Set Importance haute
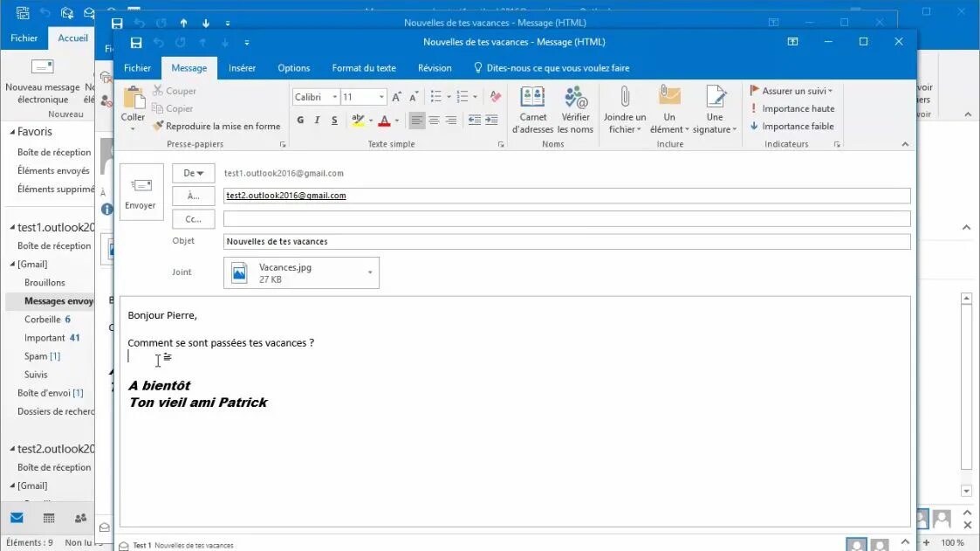980x551 pixels. [x=792, y=108]
